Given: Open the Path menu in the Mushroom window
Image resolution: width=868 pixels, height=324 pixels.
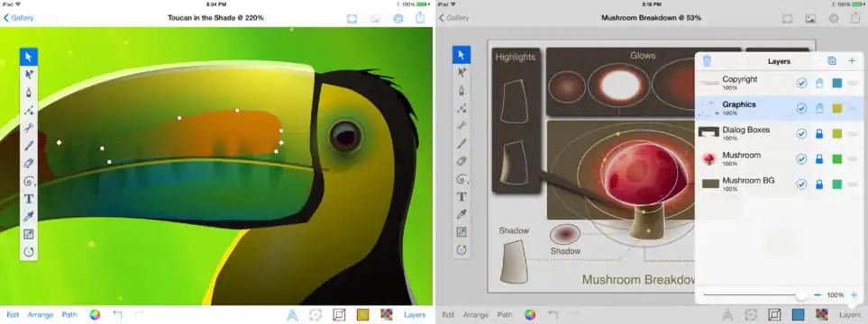Looking at the screenshot, I should click(x=504, y=315).
